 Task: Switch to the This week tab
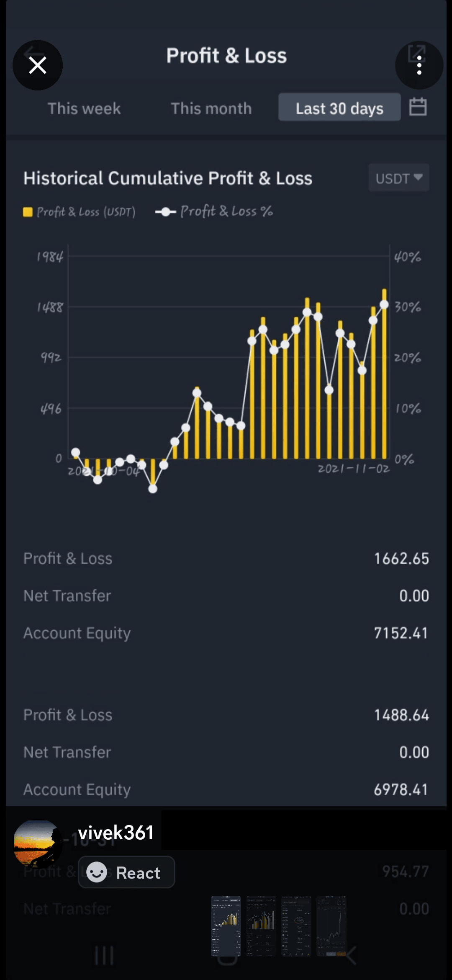click(84, 108)
